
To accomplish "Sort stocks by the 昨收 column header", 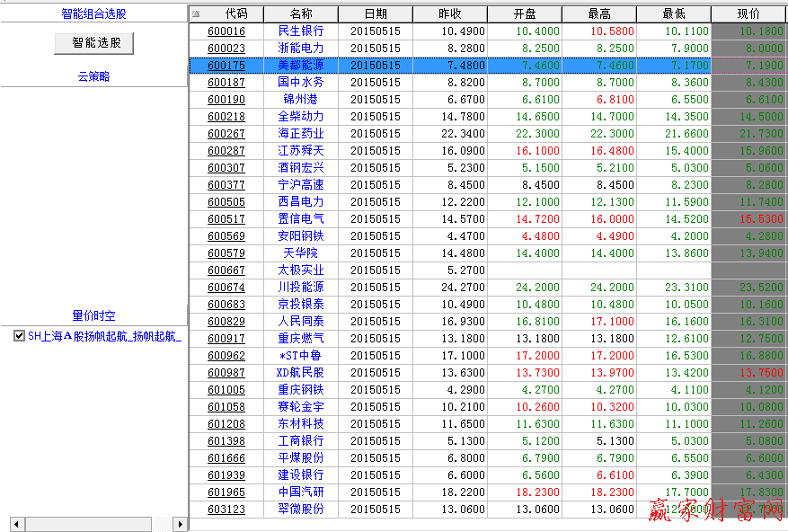I will pos(450,13).
